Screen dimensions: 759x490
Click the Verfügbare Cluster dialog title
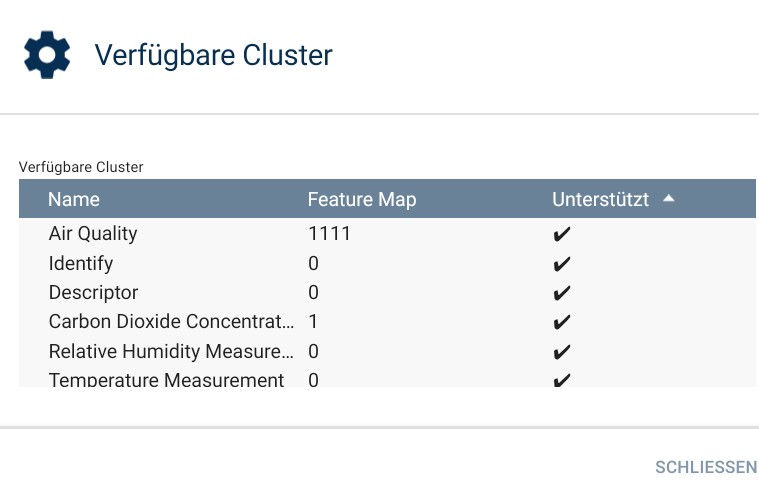pos(213,55)
